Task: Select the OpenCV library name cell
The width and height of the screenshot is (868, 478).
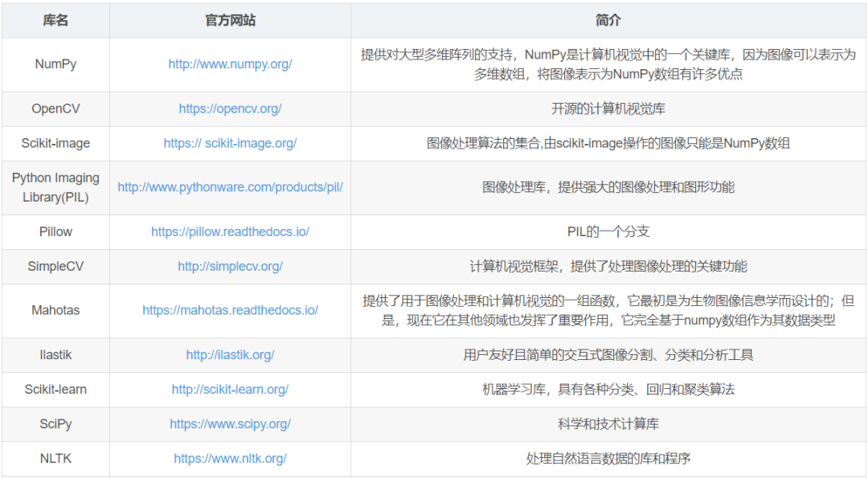Action: click(55, 109)
